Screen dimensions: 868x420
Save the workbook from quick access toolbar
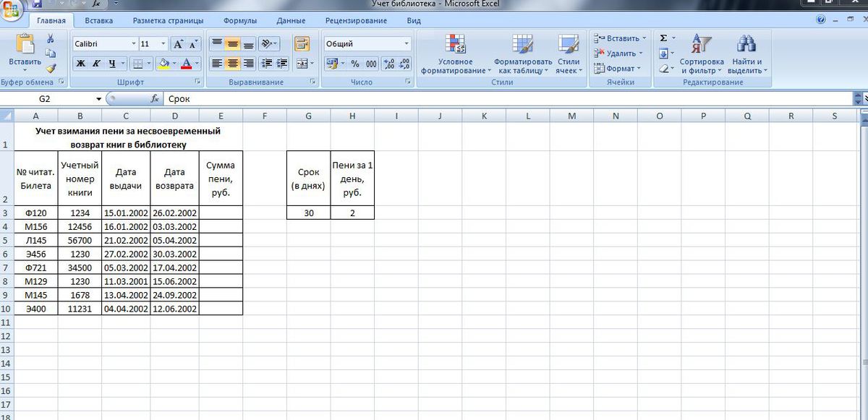click(37, 4)
